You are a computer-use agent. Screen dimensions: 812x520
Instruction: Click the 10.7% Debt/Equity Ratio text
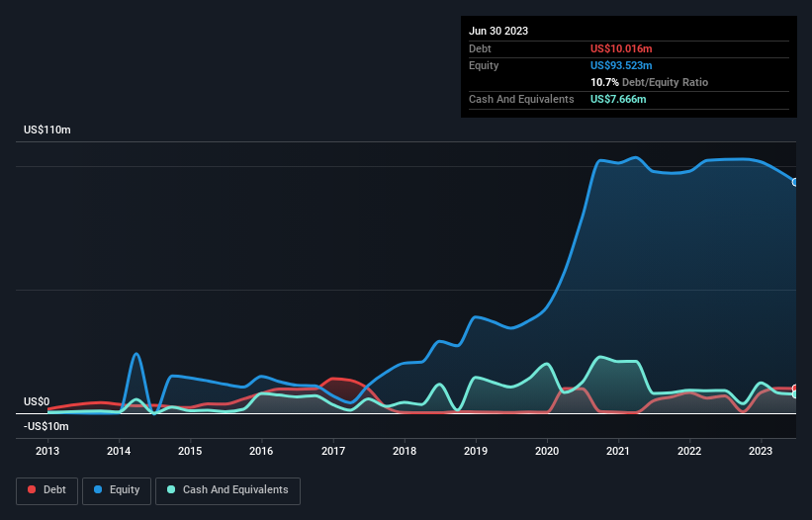point(649,82)
